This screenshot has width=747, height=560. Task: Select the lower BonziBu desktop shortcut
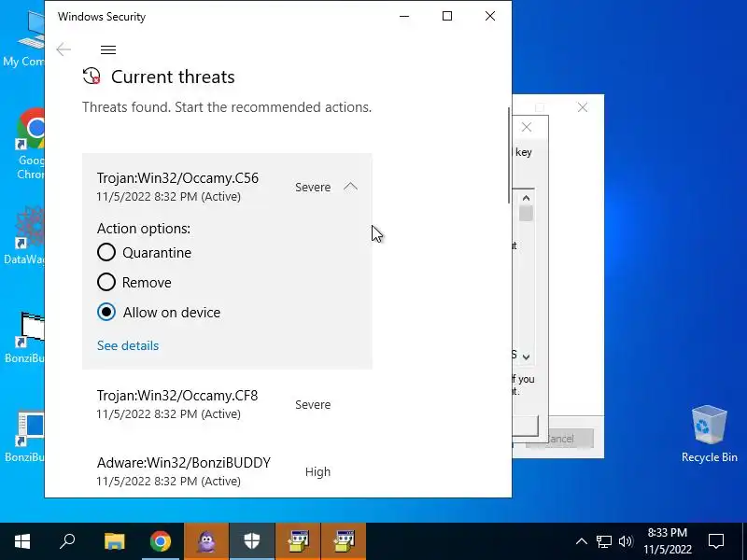(25, 437)
